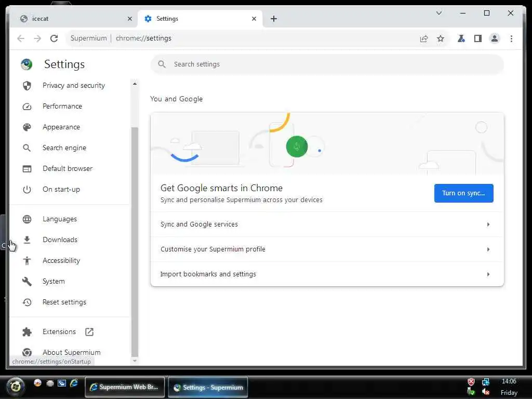Expand Import bookmarks and settings row
The height and width of the screenshot is (399, 532).
pyautogui.click(x=327, y=274)
